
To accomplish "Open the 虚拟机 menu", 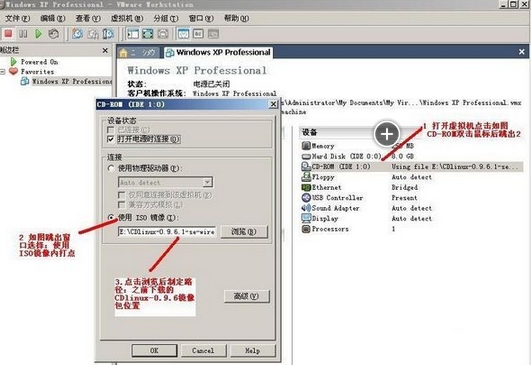I will 127,18.
